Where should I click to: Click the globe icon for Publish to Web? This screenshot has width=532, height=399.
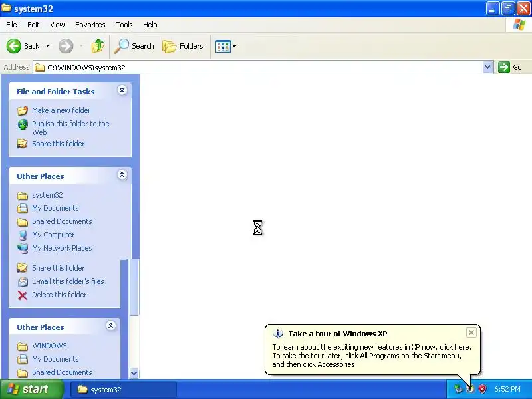[23, 124]
